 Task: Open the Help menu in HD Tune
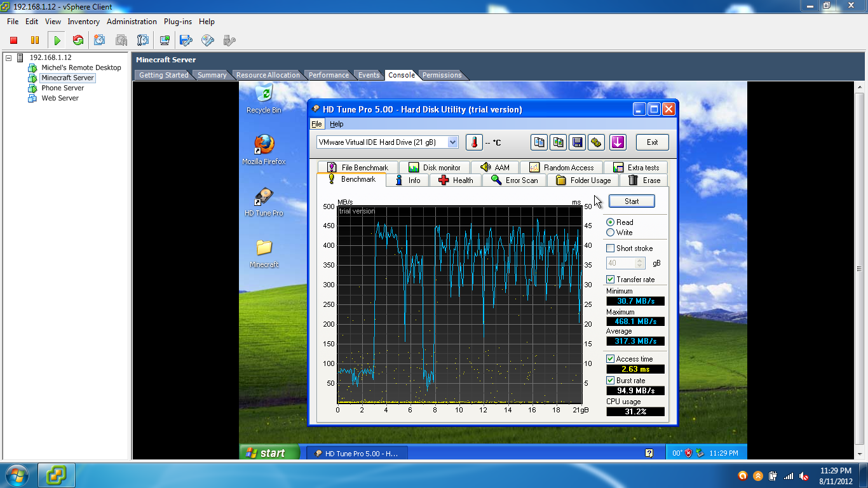(x=337, y=124)
